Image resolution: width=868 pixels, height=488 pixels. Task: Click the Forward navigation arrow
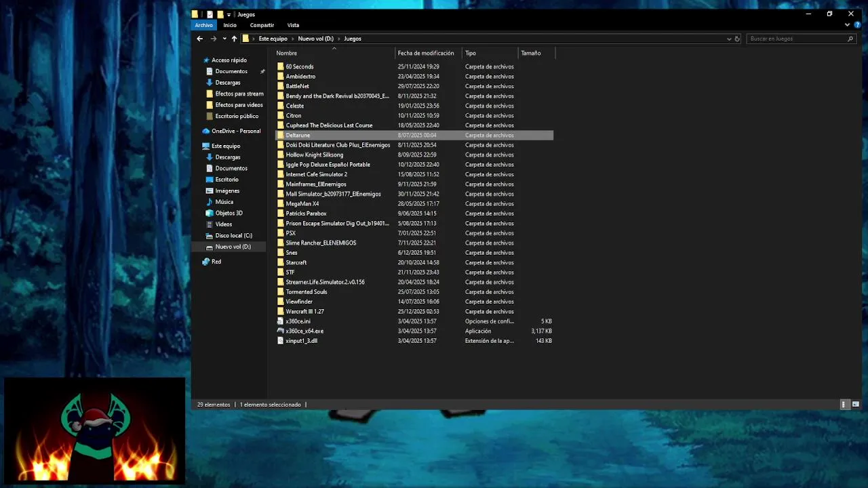click(213, 39)
